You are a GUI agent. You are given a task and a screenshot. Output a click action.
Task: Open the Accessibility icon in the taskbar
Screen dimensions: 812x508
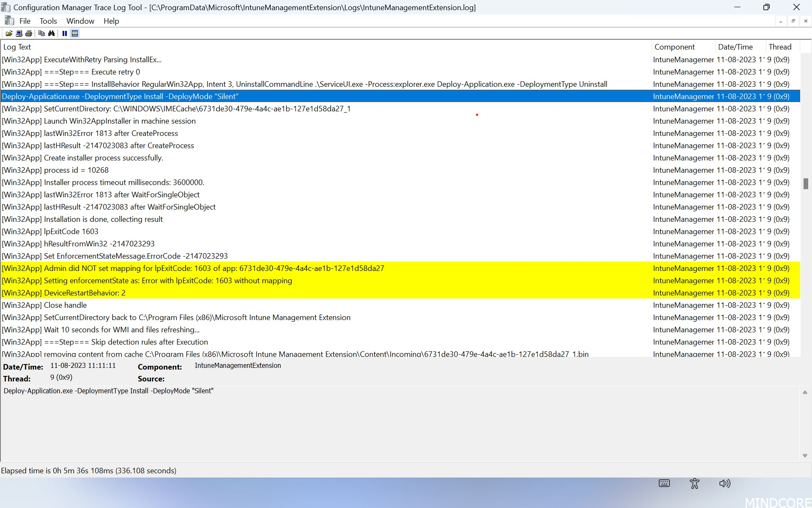695,483
